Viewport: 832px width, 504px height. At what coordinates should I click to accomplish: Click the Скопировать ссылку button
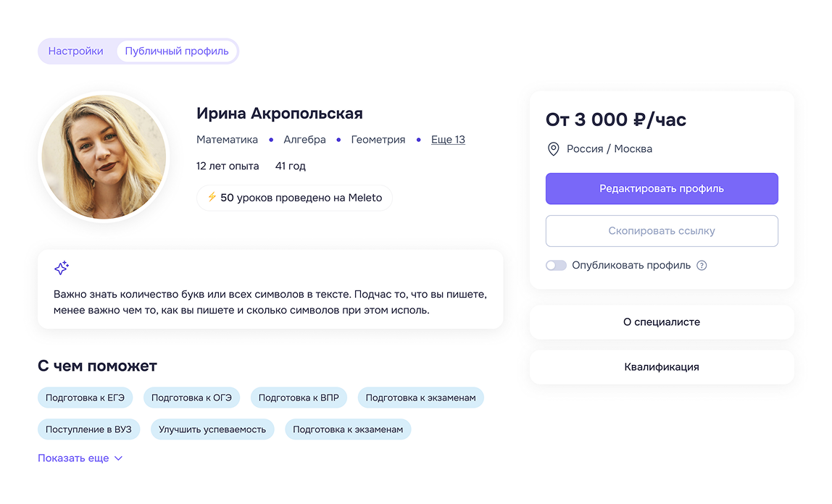pyautogui.click(x=662, y=231)
